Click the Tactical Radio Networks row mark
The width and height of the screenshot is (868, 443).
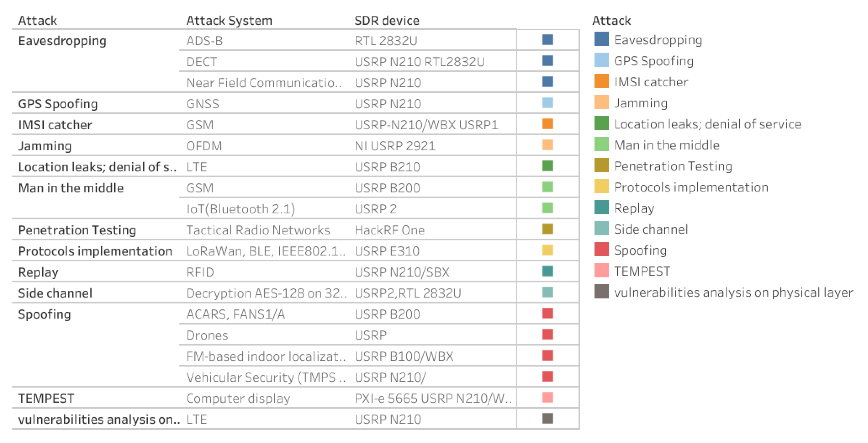pos(547,229)
